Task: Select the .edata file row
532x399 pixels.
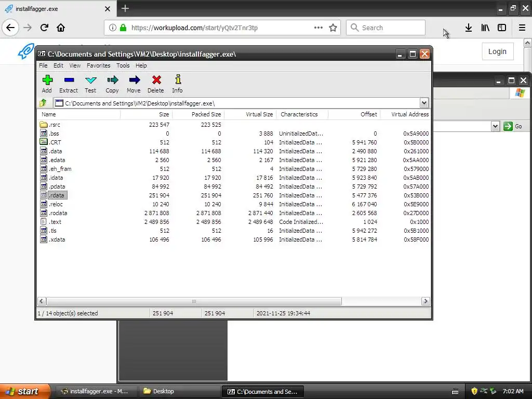Action: [x=234, y=160]
